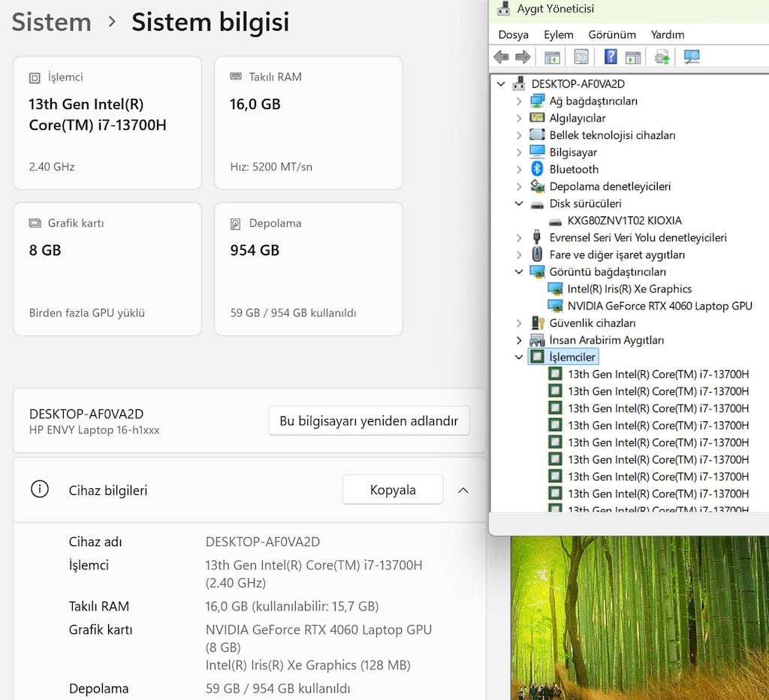Click the Back arrow in Device Manager toolbar
The image size is (769, 700).
501,57
